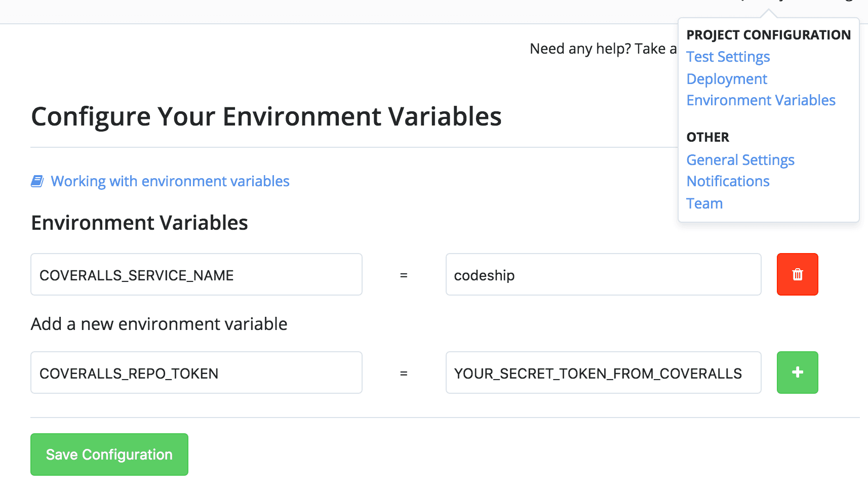Screen dimensions: 868x497
Task: Delete the COVERALLS_SERVICE_NAME variable with trash icon
Action: pyautogui.click(x=797, y=274)
